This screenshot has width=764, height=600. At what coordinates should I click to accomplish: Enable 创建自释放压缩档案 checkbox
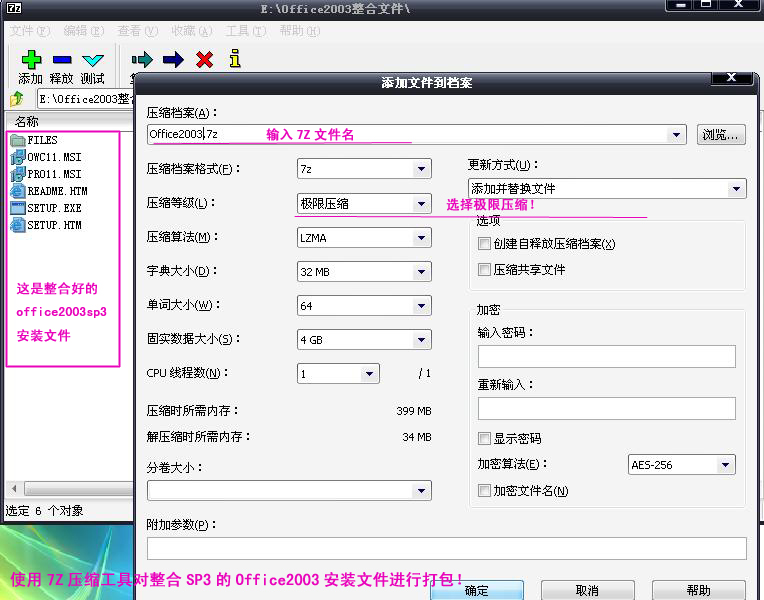coord(484,243)
